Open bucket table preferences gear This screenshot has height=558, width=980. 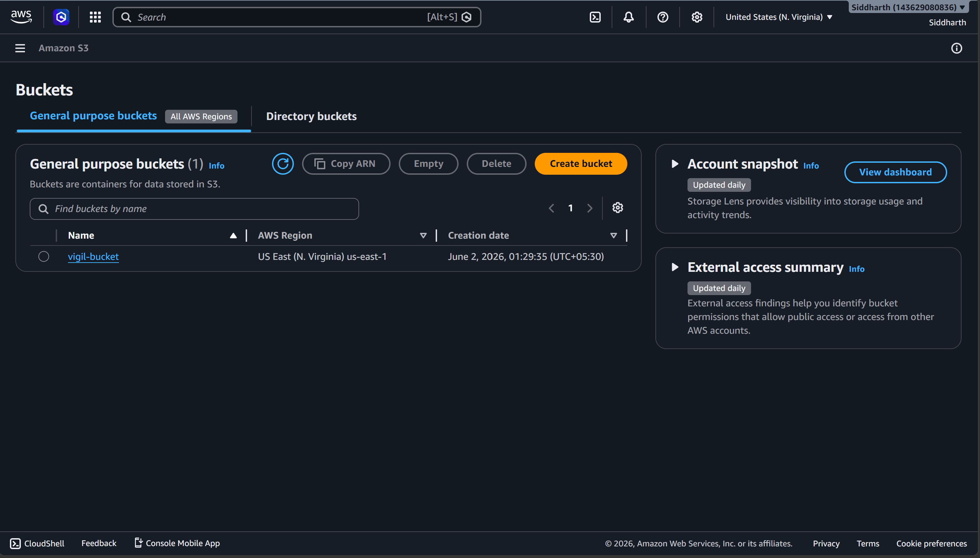coord(617,208)
